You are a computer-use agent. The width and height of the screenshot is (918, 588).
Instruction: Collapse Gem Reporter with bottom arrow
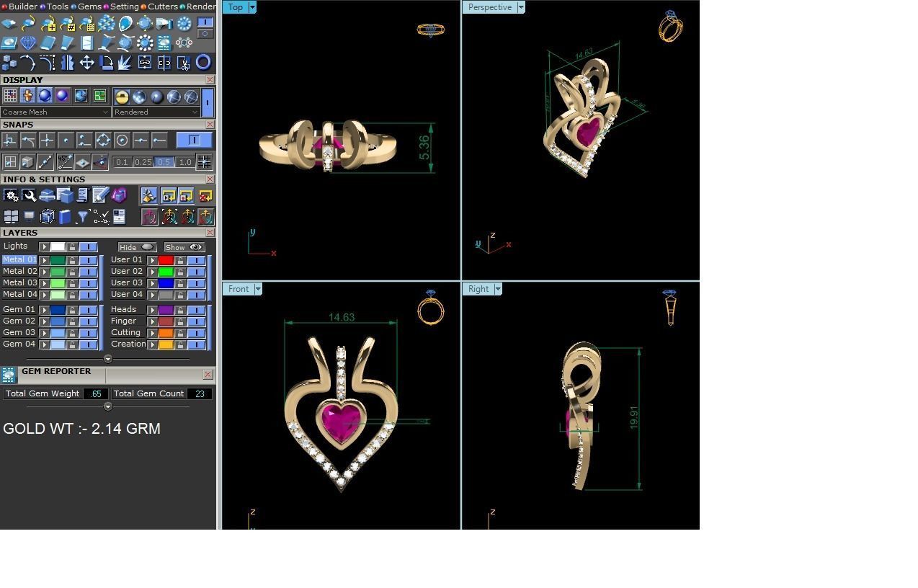(108, 406)
